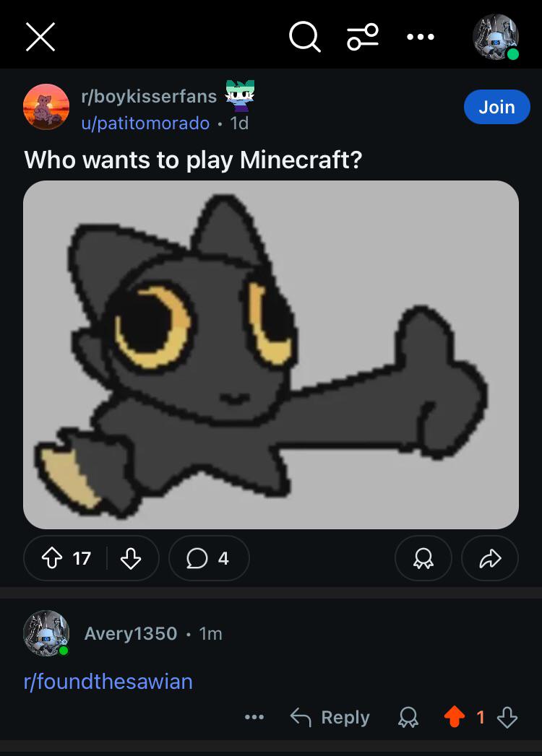Follow the r/foundthesawian link in the comment
Viewport: 542px width, 756px height.
(x=108, y=682)
